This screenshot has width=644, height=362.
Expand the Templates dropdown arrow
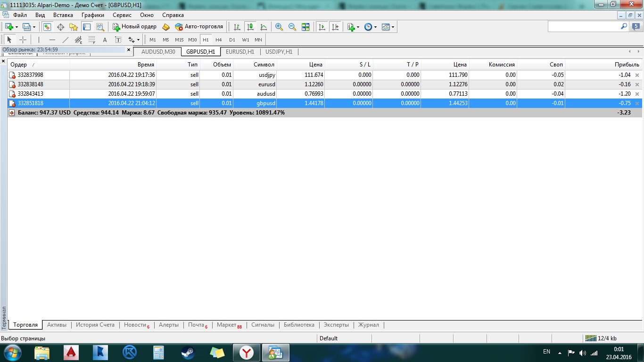(393, 27)
